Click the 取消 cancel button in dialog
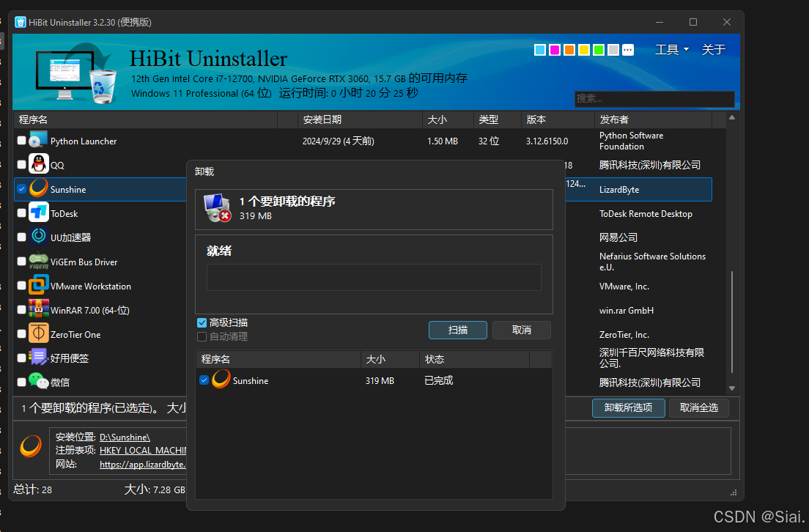809x532 pixels. click(x=522, y=330)
